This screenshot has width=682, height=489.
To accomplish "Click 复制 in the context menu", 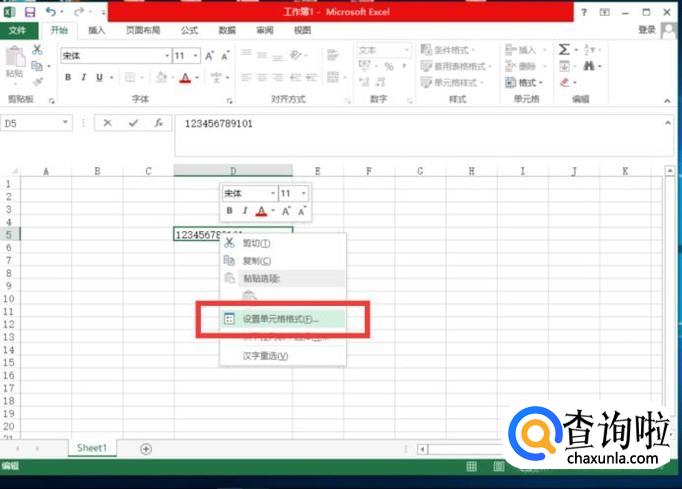I will click(256, 260).
